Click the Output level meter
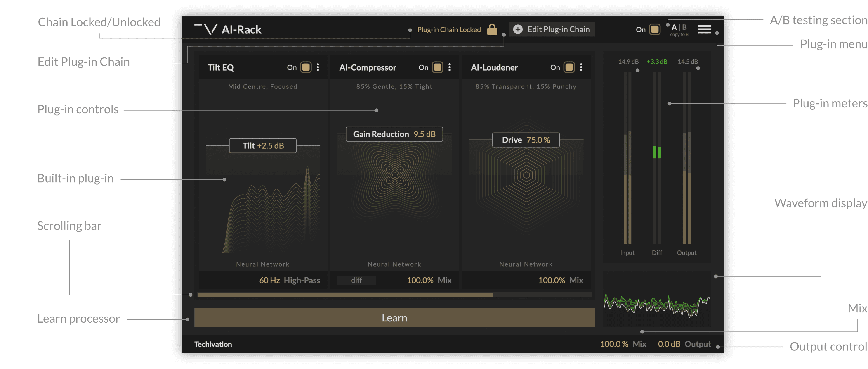The height and width of the screenshot is (369, 868). [x=687, y=157]
